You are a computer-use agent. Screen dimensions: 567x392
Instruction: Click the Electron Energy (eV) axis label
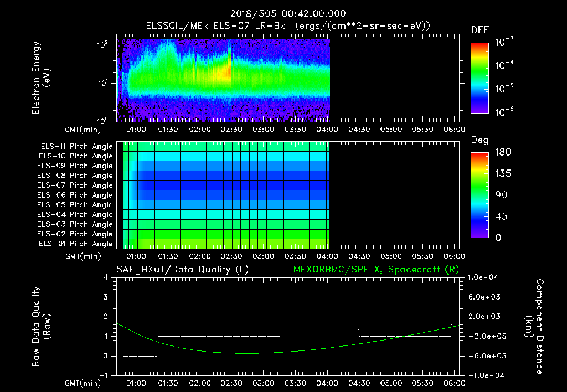click(41, 78)
